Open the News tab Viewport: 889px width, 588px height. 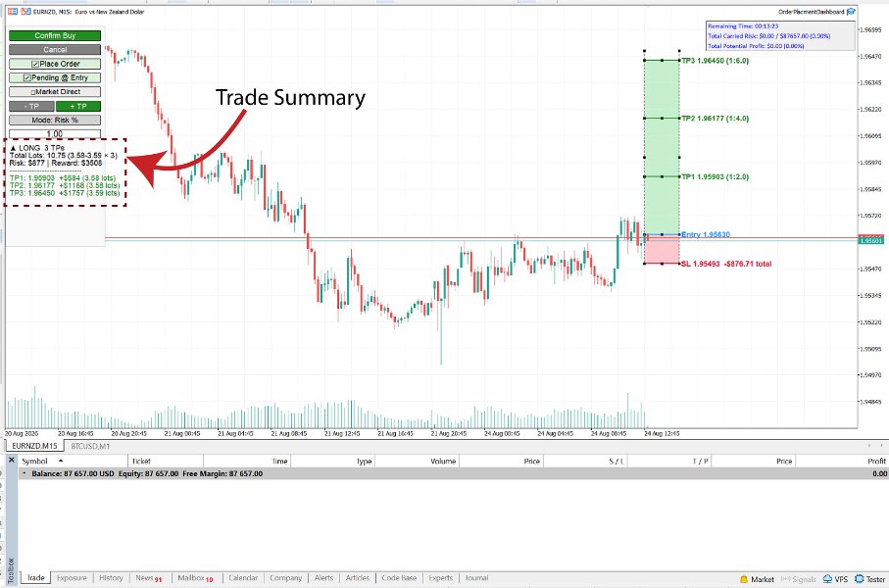point(149,578)
